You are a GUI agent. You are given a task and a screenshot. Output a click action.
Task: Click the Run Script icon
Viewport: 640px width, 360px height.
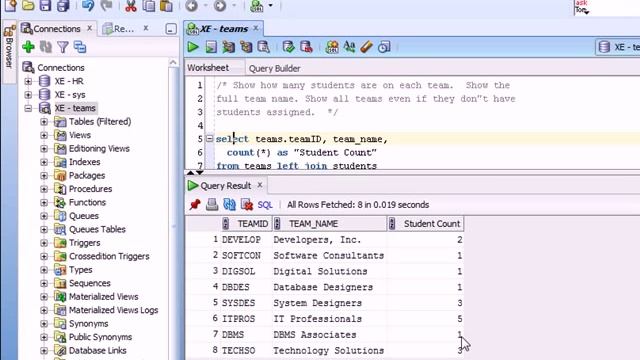pos(211,47)
